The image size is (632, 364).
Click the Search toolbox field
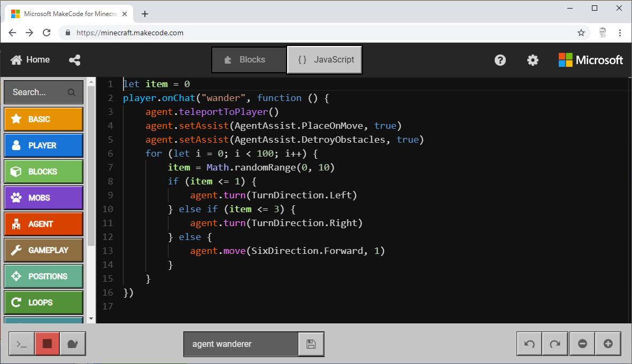click(x=43, y=92)
